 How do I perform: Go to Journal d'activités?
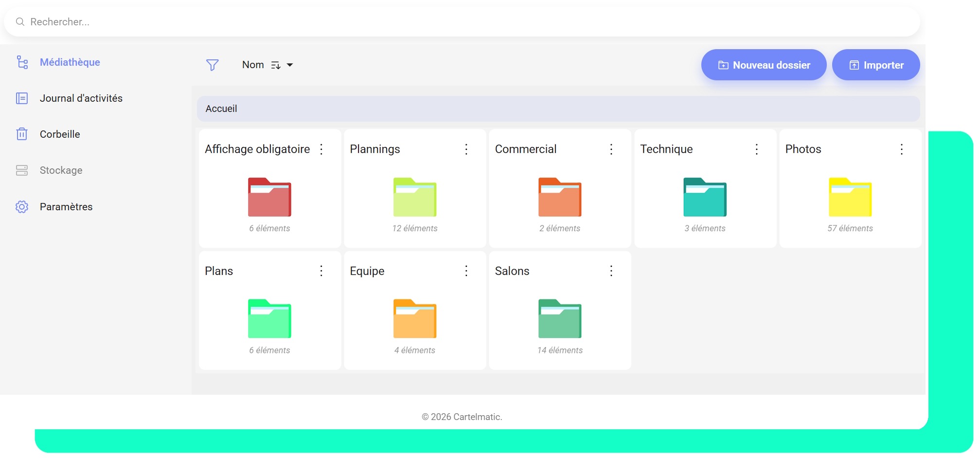click(x=81, y=98)
